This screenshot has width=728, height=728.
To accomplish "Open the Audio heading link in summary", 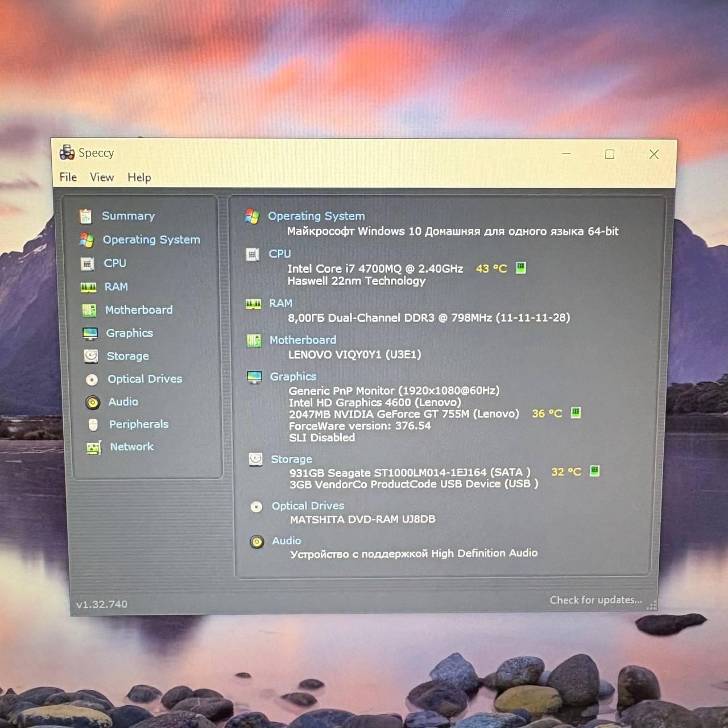I will point(287,541).
